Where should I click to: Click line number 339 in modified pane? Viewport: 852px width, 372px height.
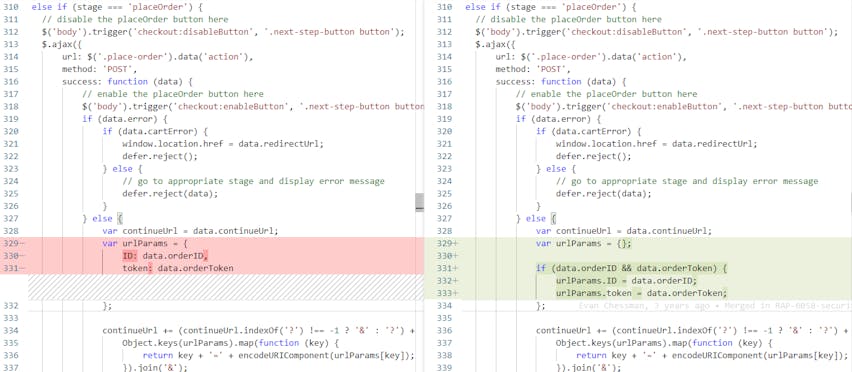[445, 368]
